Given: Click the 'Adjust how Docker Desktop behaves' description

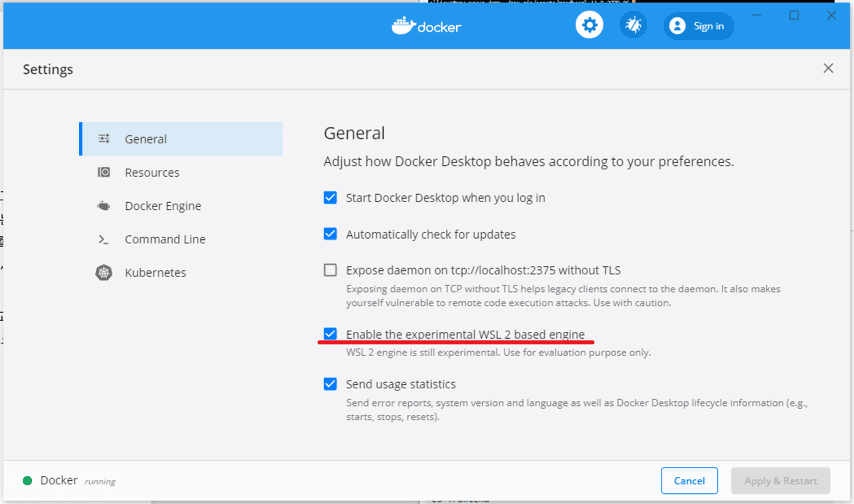Looking at the screenshot, I should coord(528,161).
